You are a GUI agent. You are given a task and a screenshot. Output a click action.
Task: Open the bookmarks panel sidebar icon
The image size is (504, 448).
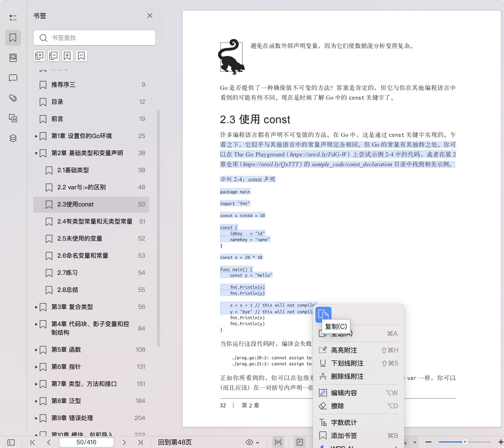pyautogui.click(x=13, y=38)
